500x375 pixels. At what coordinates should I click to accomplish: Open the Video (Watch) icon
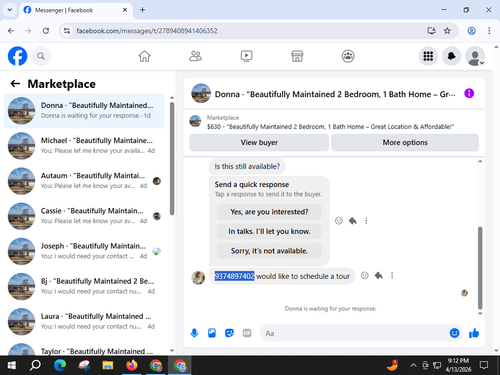point(246,56)
